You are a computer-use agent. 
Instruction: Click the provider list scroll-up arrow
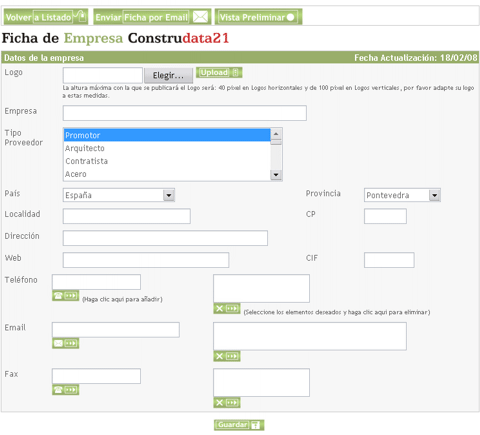pyautogui.click(x=276, y=134)
